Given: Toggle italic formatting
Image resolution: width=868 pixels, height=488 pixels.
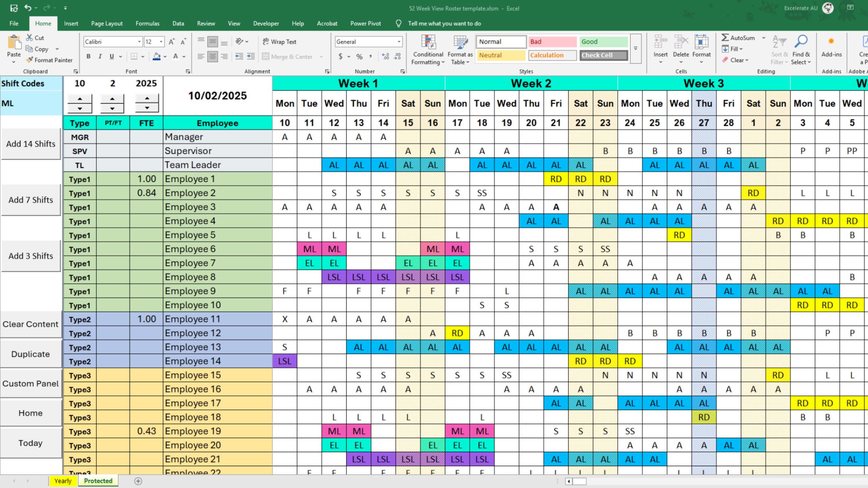Looking at the screenshot, I should point(100,56).
